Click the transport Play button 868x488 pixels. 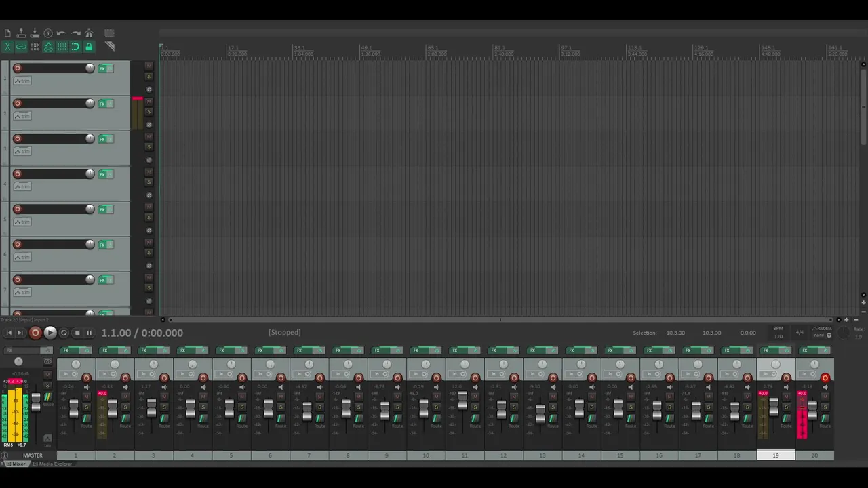click(x=50, y=333)
